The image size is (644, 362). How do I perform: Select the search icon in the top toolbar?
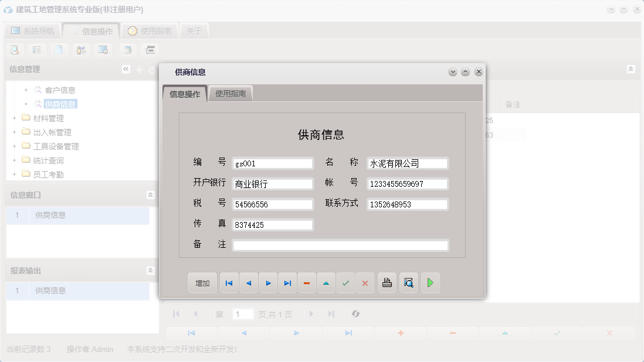[x=14, y=50]
